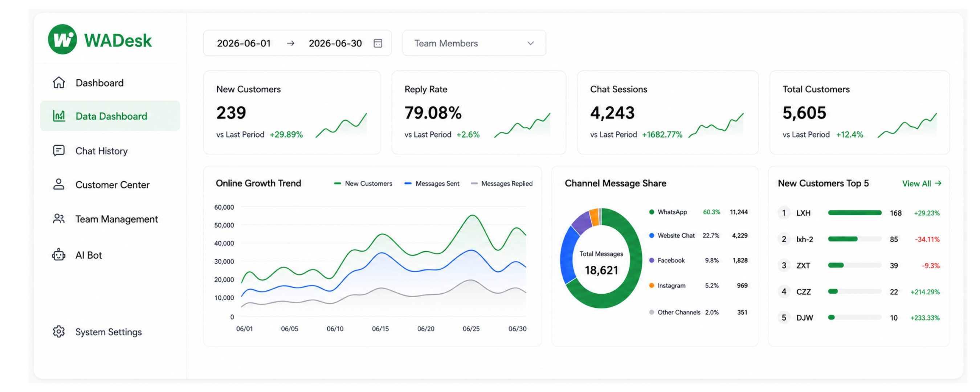Click the +1682.77% change text
Screen dimensions: 980x392
pos(662,135)
